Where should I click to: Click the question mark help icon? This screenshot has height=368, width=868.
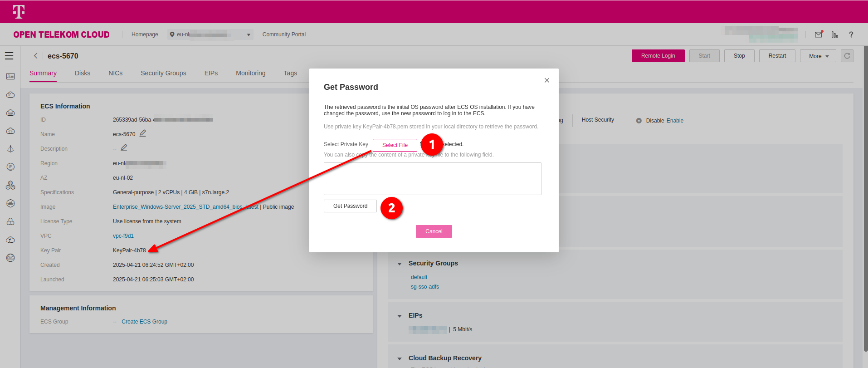click(x=851, y=34)
